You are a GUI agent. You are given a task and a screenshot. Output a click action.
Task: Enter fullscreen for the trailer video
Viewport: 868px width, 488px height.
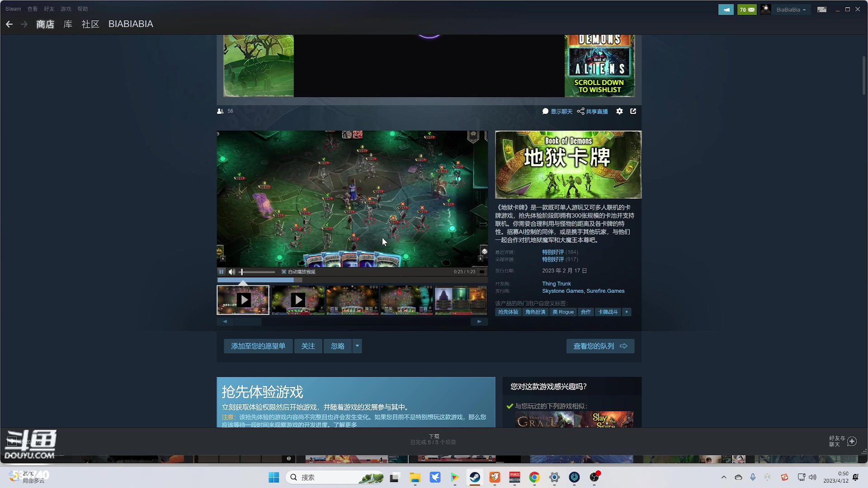coord(482,272)
